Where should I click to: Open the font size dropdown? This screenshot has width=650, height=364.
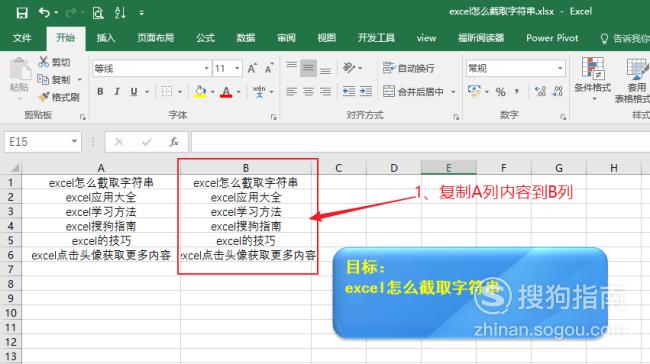pyautogui.click(x=237, y=68)
